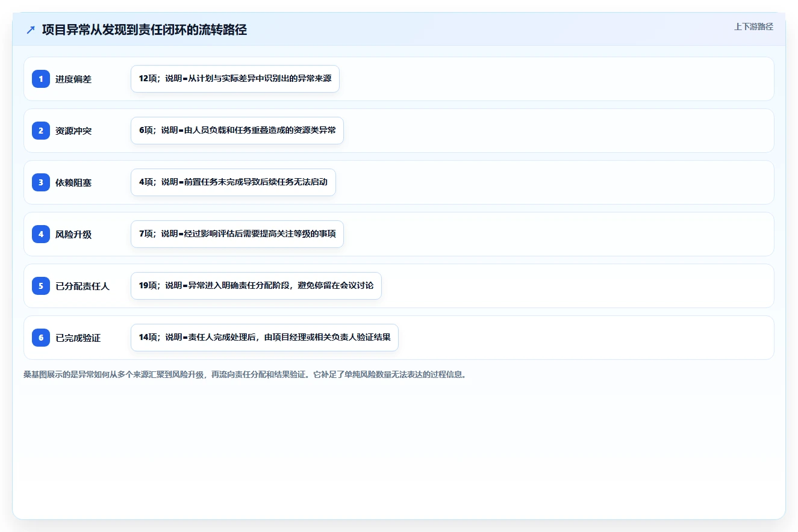This screenshot has width=798, height=532.
Task: Click the 依赖阻塞 row label
Action: [x=73, y=182]
